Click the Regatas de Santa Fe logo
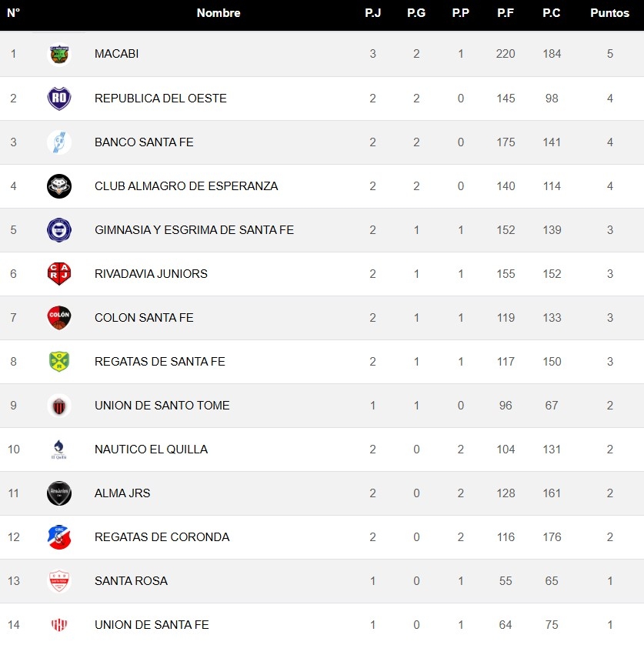644x645 pixels. pos(59,362)
